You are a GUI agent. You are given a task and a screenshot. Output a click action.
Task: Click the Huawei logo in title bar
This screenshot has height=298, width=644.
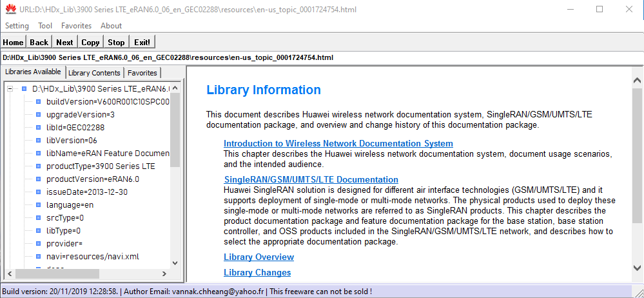click(11, 8)
